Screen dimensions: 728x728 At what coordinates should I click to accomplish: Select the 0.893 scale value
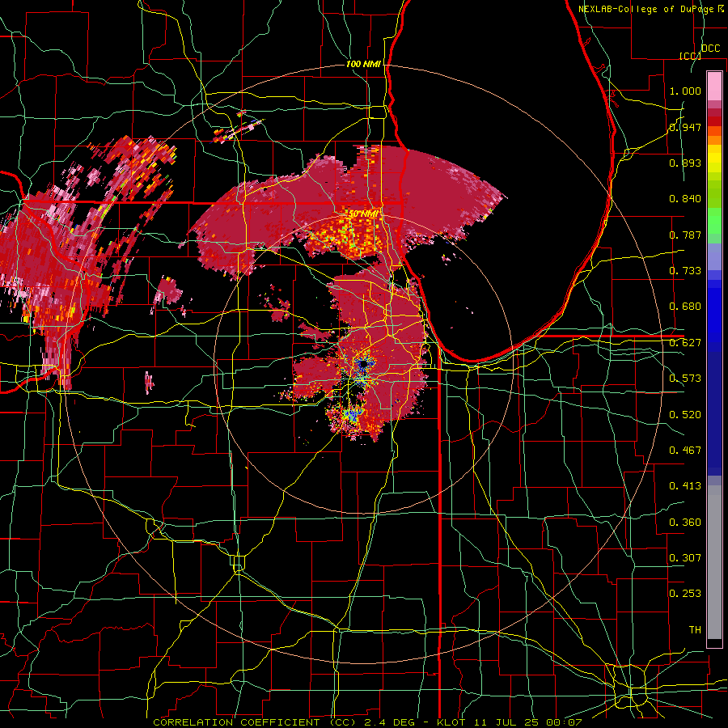tap(685, 163)
